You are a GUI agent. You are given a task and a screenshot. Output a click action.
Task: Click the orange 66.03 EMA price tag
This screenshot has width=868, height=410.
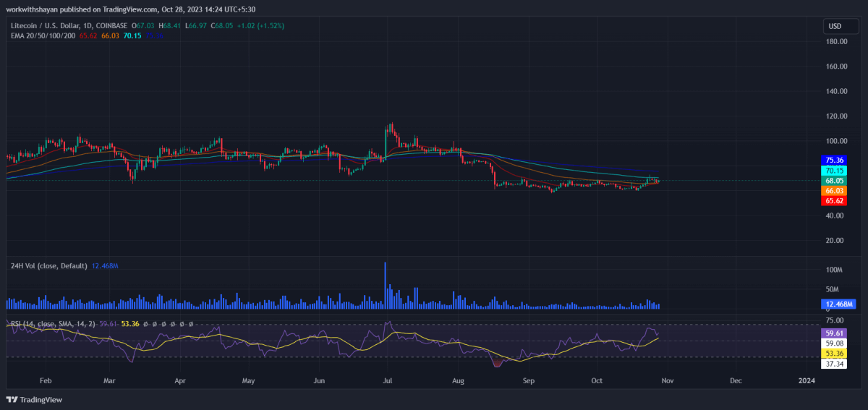point(834,191)
